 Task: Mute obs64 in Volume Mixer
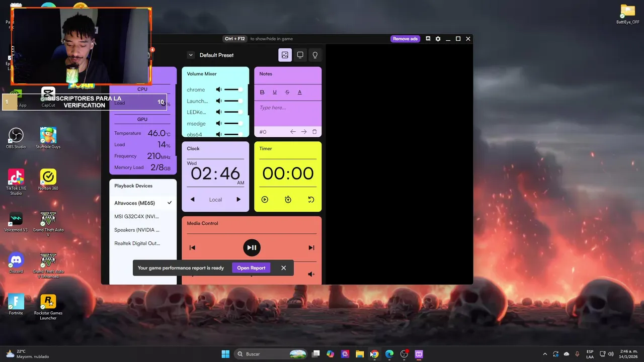[x=219, y=134]
